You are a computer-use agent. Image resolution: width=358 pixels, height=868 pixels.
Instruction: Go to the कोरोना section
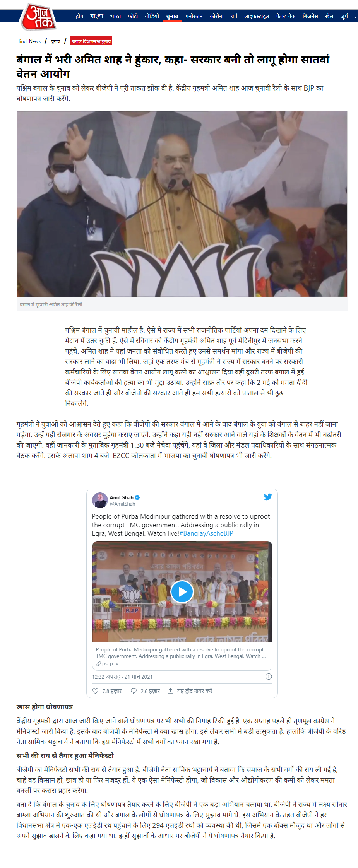tap(217, 16)
